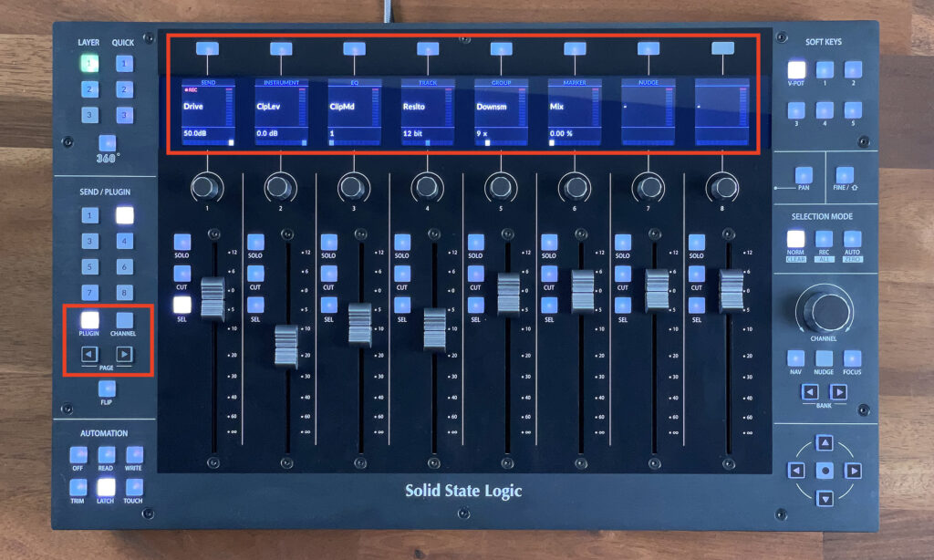
Task: Click the V-Pot knob numbered 7
Action: point(649,187)
